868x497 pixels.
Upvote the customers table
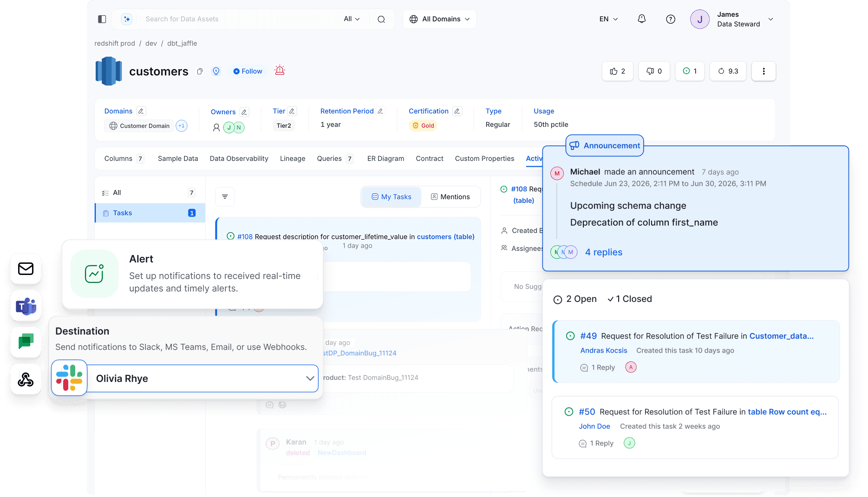[617, 71]
